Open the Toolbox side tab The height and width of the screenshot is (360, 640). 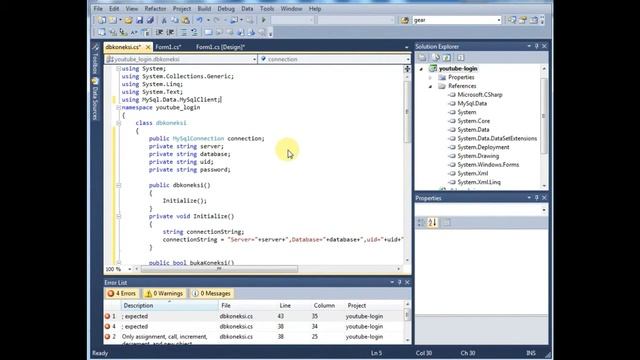[x=95, y=59]
